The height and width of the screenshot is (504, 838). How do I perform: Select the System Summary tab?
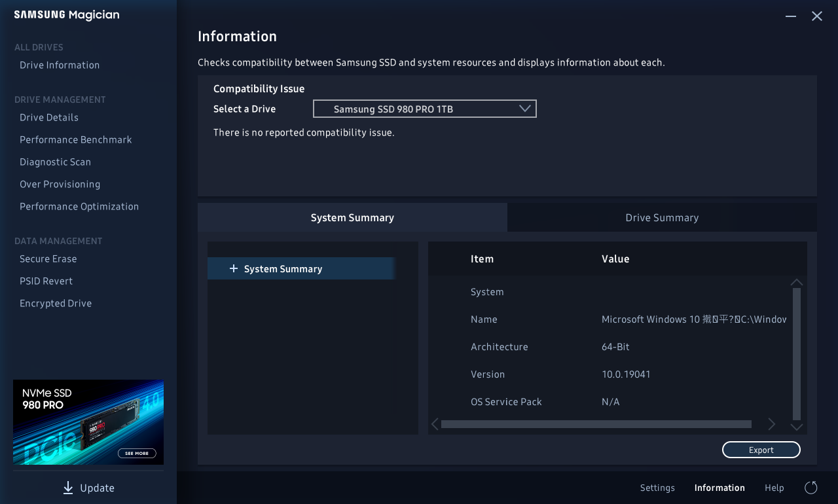coord(352,217)
